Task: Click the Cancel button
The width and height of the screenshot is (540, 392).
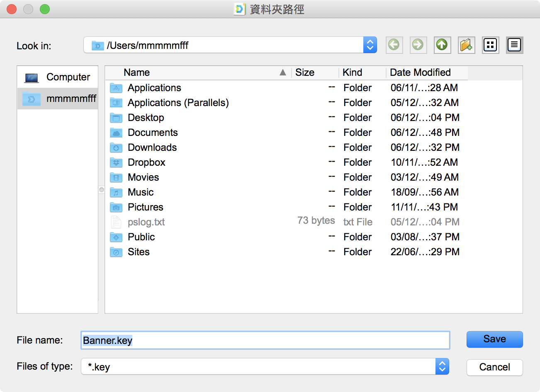Action: tap(494, 367)
